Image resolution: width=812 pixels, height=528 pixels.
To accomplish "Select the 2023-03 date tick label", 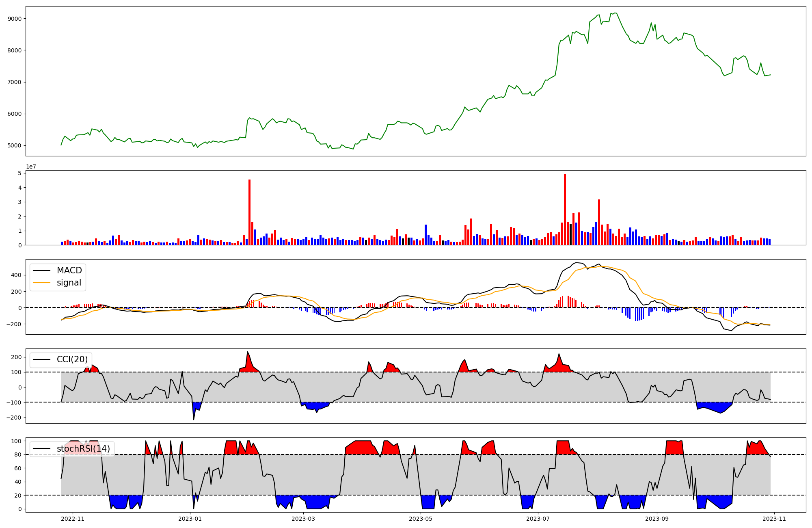I will tap(303, 519).
